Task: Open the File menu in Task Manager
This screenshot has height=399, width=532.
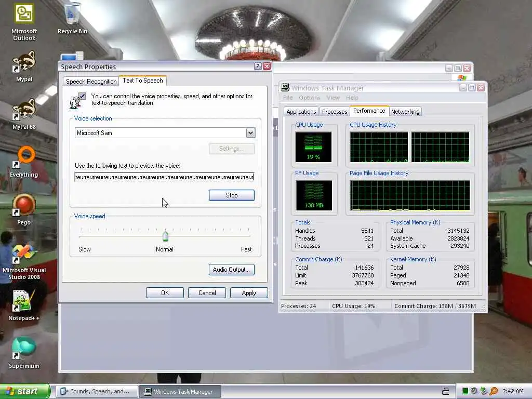Action: pyautogui.click(x=288, y=98)
